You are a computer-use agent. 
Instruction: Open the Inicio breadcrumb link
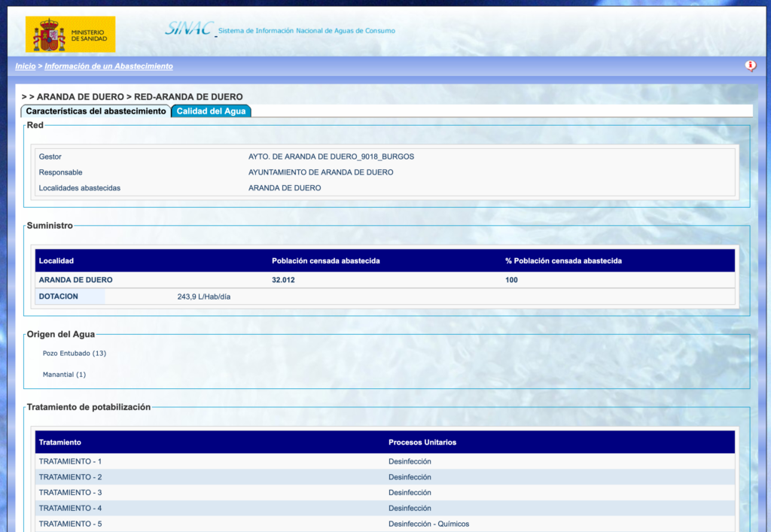[25, 66]
